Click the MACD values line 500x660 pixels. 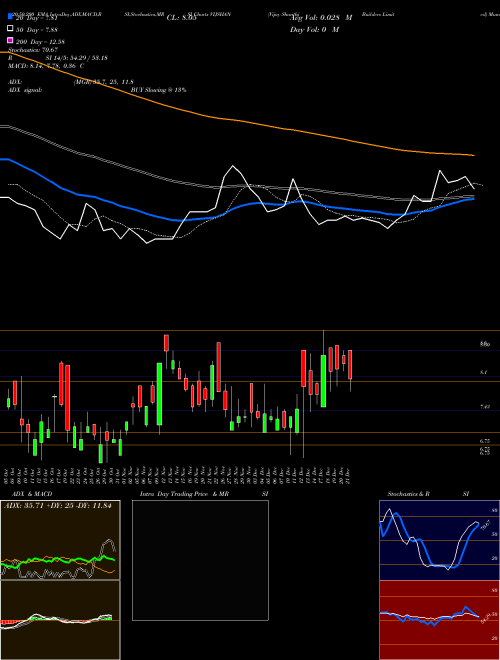46,66
